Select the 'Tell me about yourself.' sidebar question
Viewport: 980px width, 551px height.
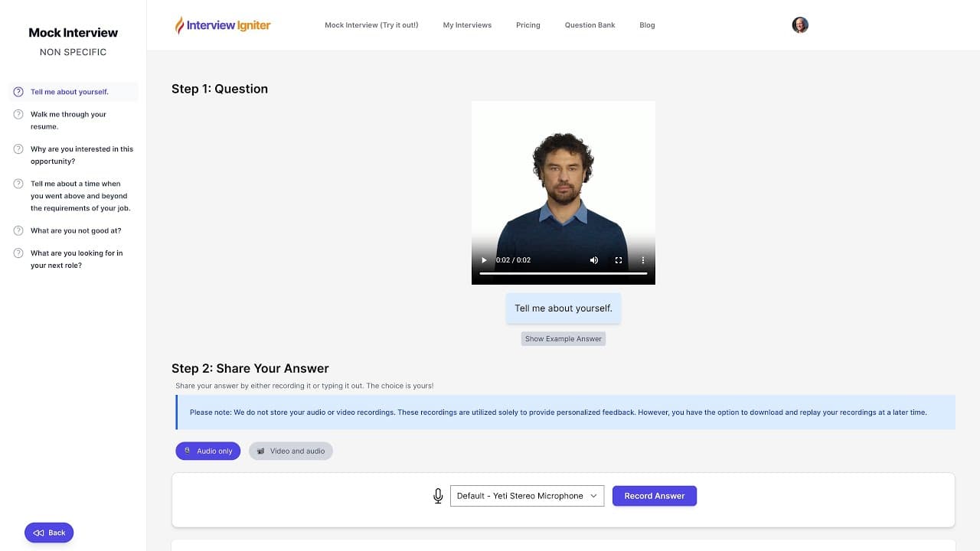73,92
